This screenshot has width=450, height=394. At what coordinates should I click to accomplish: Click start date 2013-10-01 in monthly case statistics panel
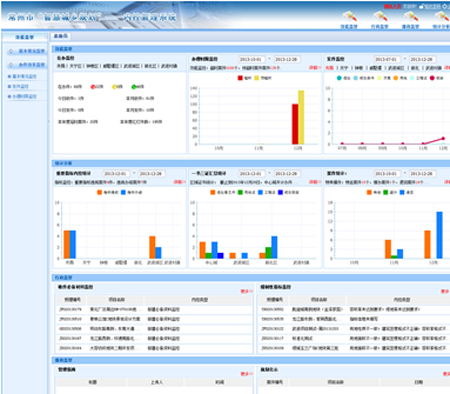(386, 174)
